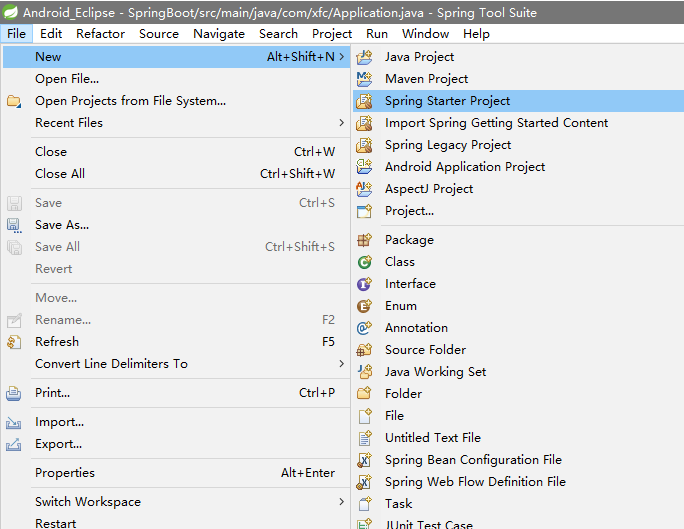This screenshot has height=529, width=684.
Task: Choose Android Application Project entry
Action: tap(518, 167)
